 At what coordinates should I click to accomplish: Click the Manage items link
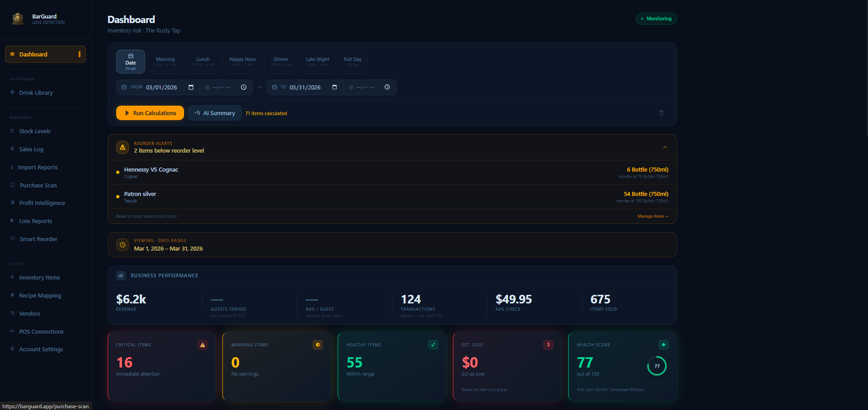652,216
